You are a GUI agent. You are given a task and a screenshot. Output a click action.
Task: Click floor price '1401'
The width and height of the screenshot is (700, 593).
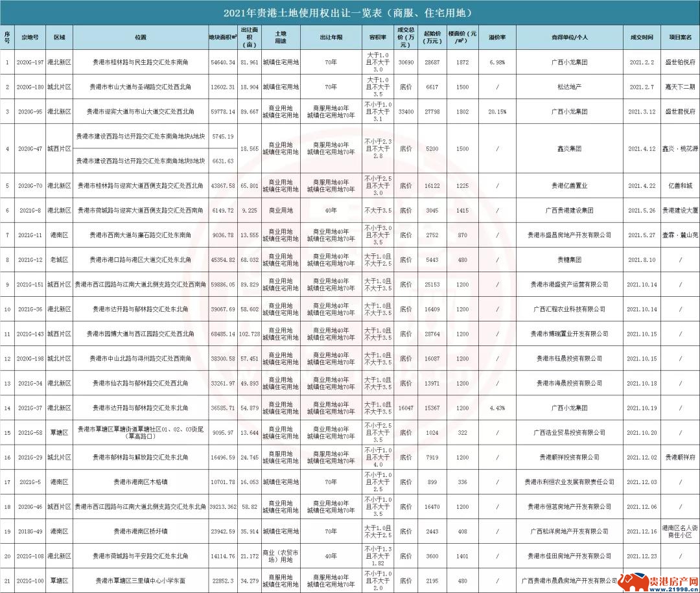coord(463,557)
